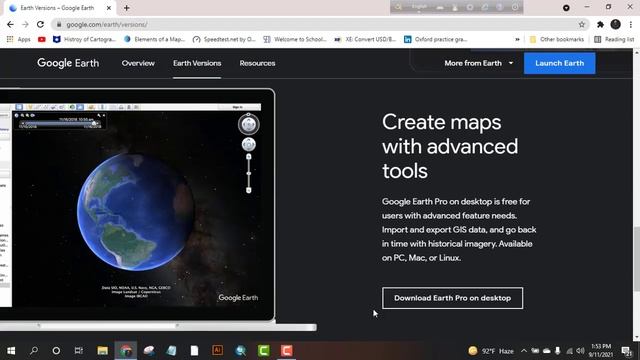The height and width of the screenshot is (360, 640).
Task: Open the Chrome extensions puzzle icon
Action: 600,24
